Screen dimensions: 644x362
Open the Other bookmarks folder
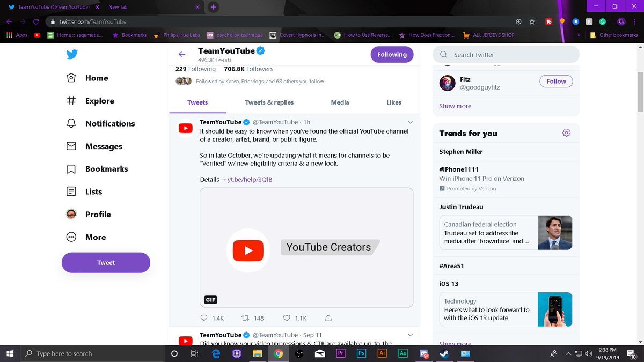614,35
